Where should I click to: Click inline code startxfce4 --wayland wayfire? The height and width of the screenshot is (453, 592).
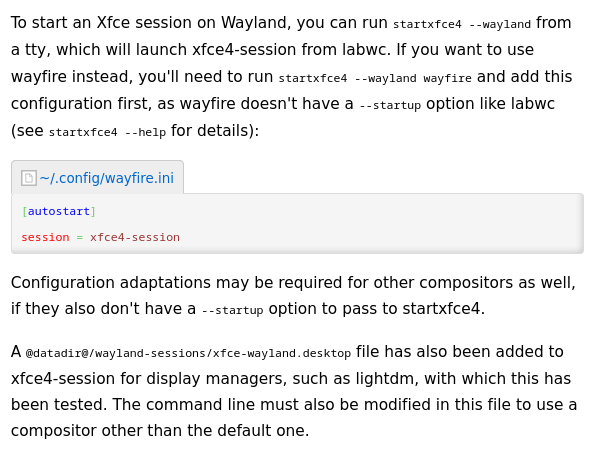pyautogui.click(x=375, y=78)
